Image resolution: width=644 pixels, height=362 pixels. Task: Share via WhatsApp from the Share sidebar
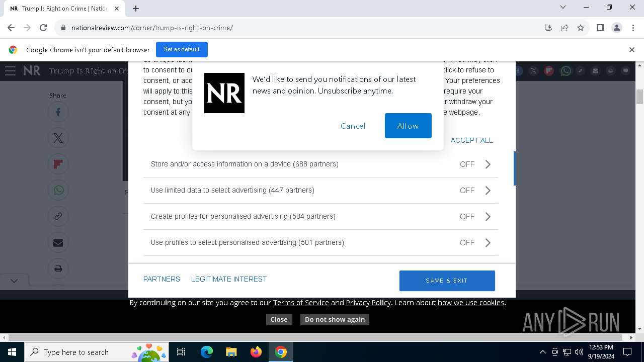point(58,191)
